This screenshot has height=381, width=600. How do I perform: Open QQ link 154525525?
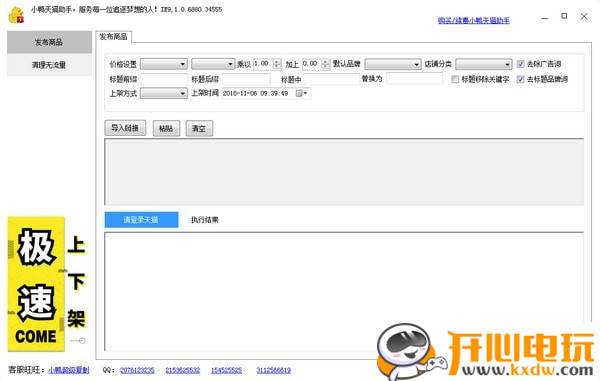point(226,370)
